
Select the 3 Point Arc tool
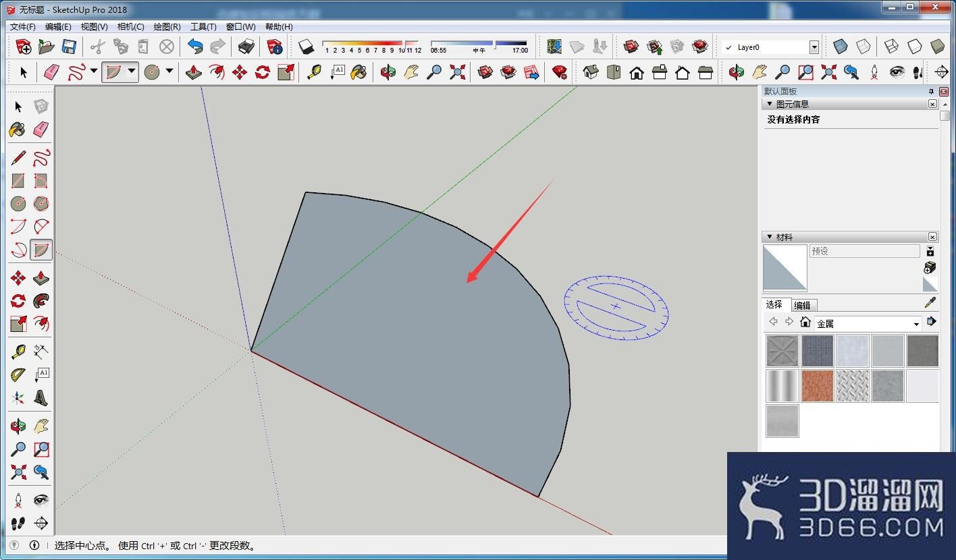18,250
